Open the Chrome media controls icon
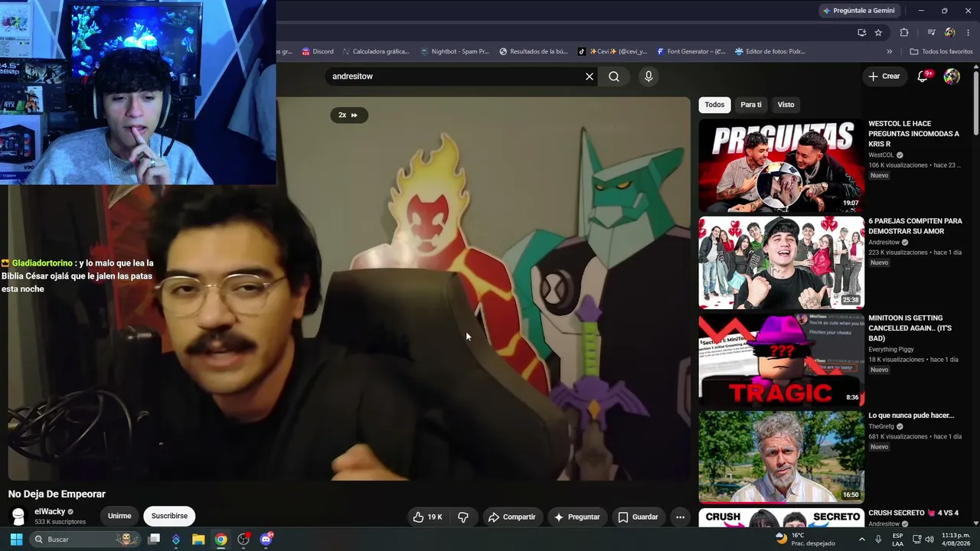This screenshot has height=551, width=980. pyautogui.click(x=931, y=32)
